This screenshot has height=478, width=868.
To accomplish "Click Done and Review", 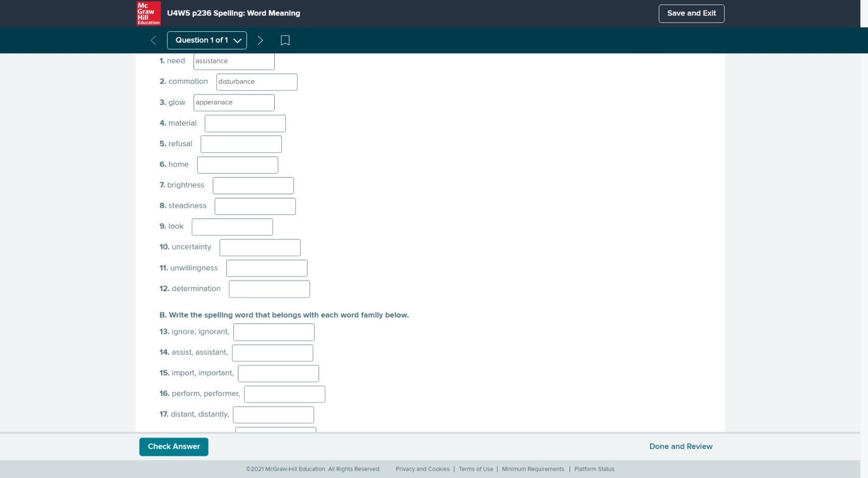I will (x=680, y=447).
